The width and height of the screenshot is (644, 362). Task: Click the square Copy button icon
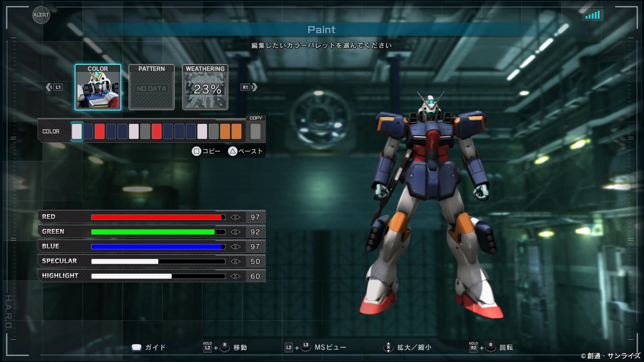tap(197, 151)
